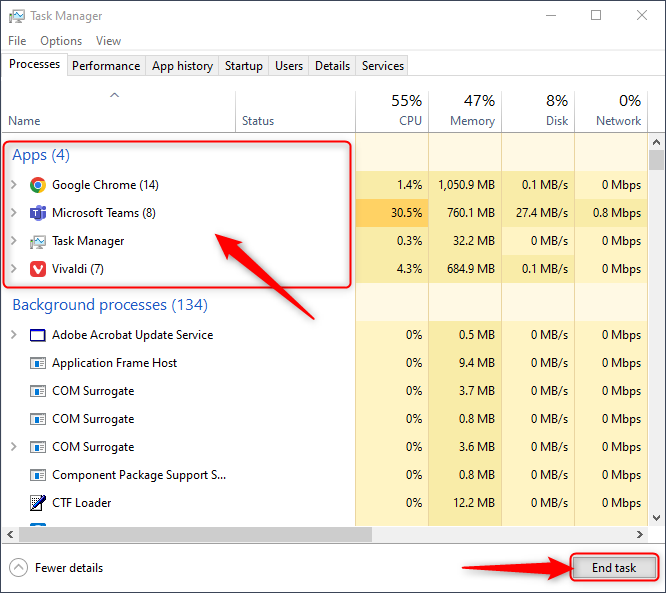
Task: Expand the Microsoft Teams (8) process group
Action: tap(14, 213)
